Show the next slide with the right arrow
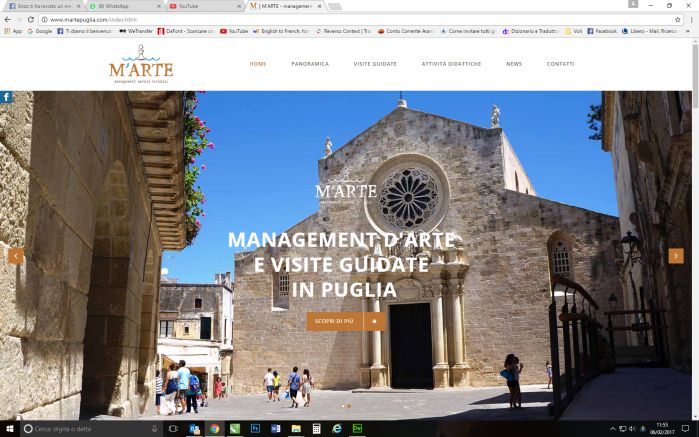 (x=676, y=256)
